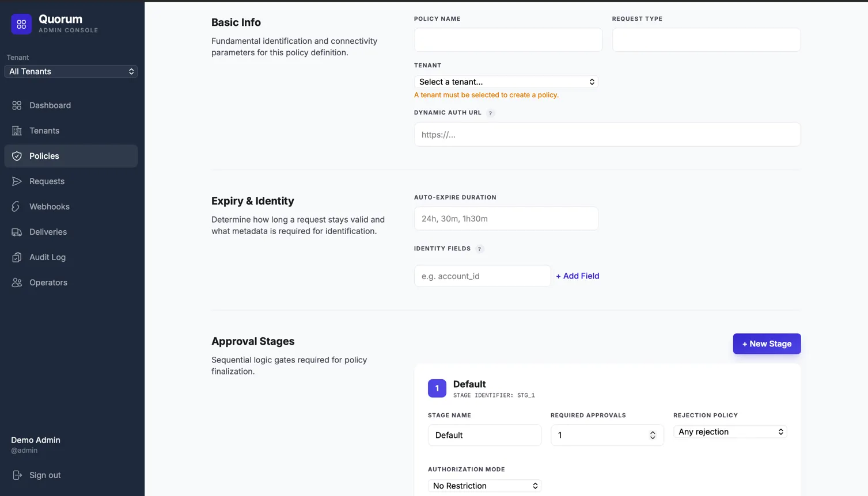Open the Rejection Policy dropdown
868x496 pixels.
[x=730, y=432]
